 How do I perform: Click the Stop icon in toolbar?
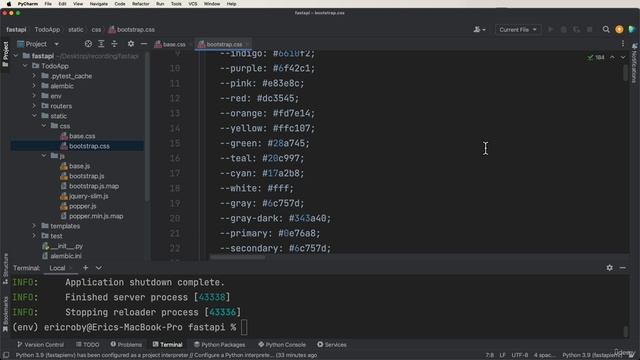589,29
